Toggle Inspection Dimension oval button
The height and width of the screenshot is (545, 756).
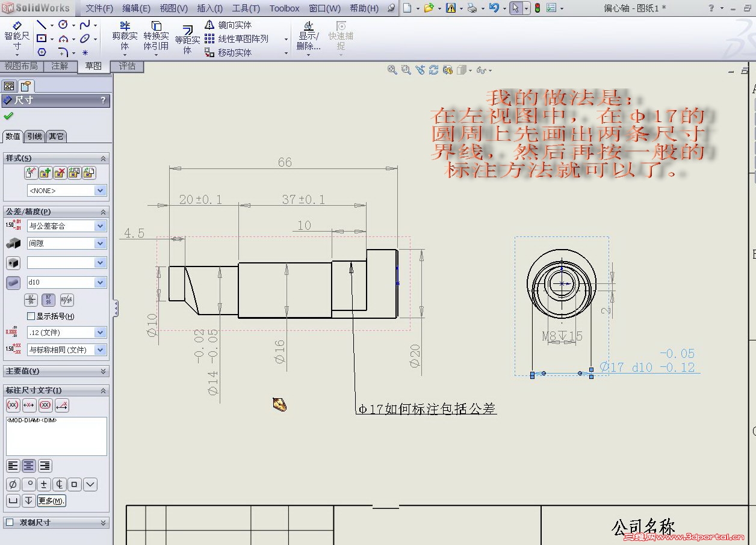click(x=46, y=405)
